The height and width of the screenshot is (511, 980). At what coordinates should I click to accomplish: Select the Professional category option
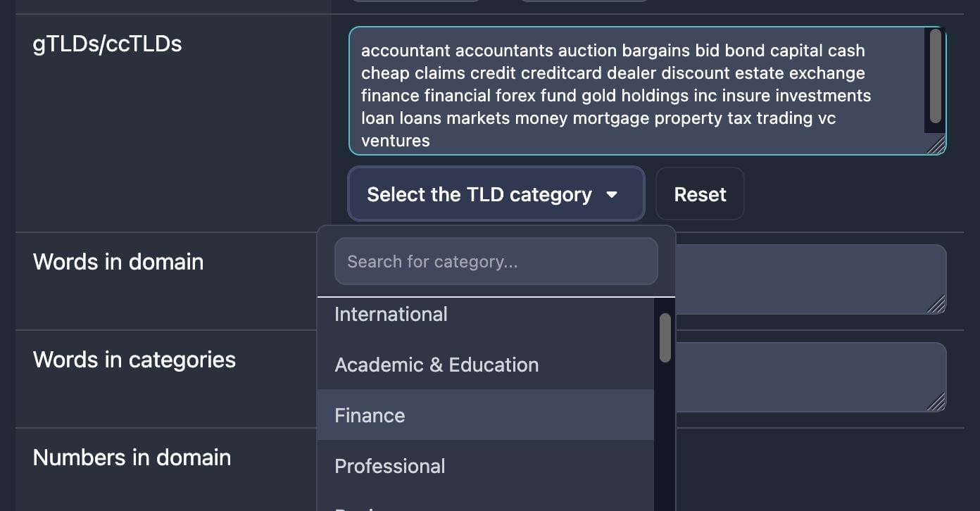point(389,466)
